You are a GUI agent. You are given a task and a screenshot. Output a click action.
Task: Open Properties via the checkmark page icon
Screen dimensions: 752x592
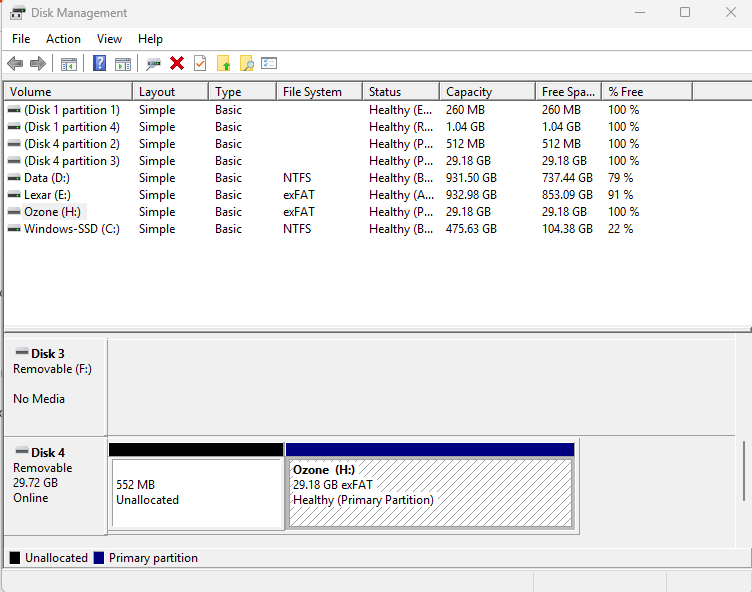200,63
